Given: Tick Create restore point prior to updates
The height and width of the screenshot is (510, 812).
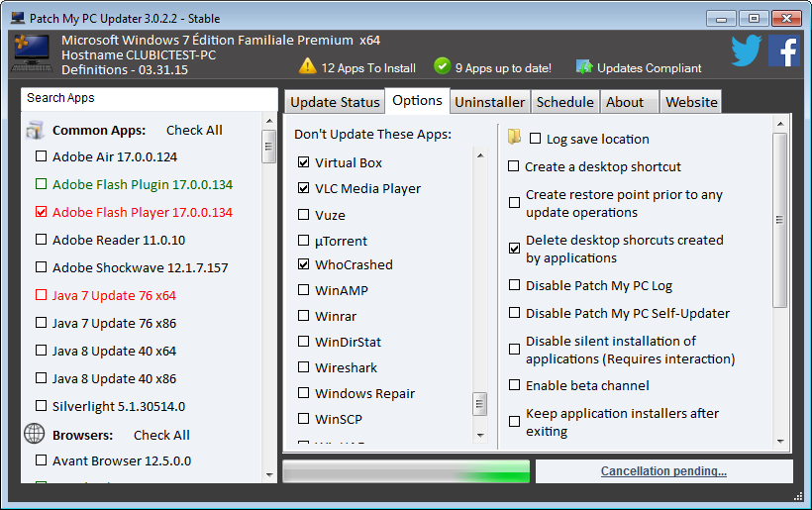Looking at the screenshot, I should 514,203.
